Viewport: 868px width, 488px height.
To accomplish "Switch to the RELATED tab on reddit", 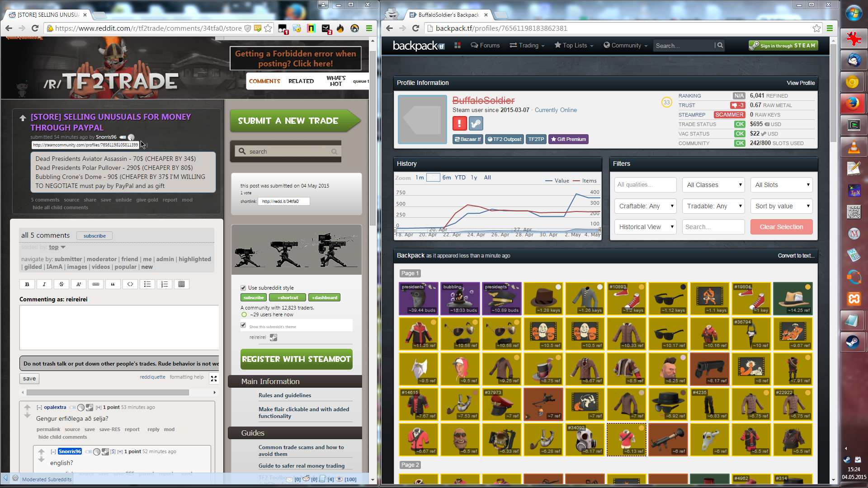I will tap(301, 81).
